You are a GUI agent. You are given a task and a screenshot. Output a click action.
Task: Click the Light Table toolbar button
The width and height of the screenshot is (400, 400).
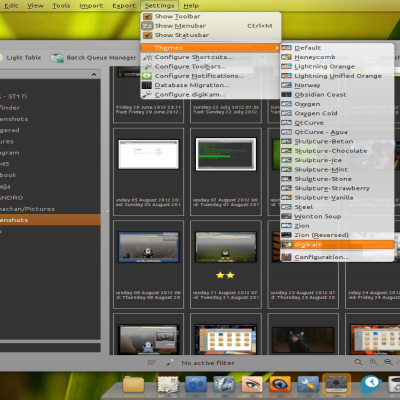pos(20,58)
